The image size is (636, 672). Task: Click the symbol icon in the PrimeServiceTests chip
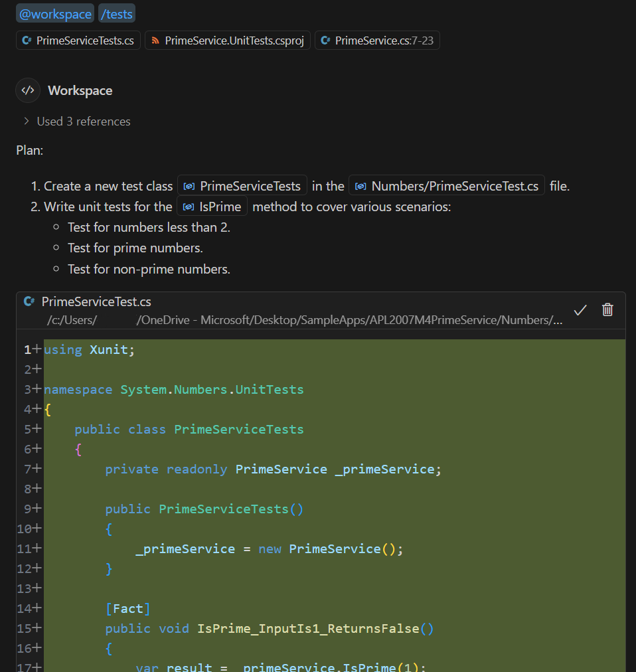[x=190, y=186]
